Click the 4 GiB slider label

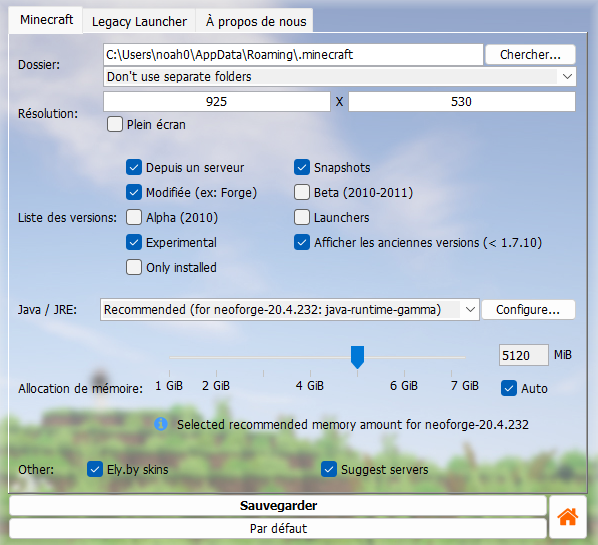[310, 386]
